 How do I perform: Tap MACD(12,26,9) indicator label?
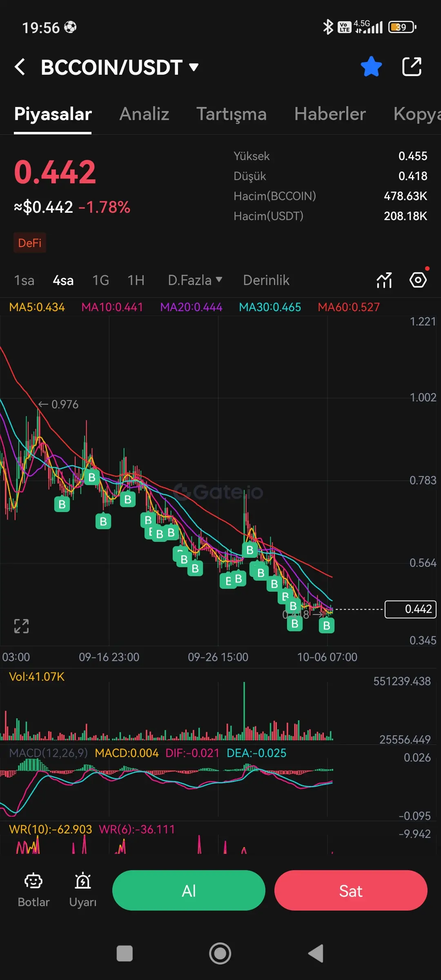49,753
